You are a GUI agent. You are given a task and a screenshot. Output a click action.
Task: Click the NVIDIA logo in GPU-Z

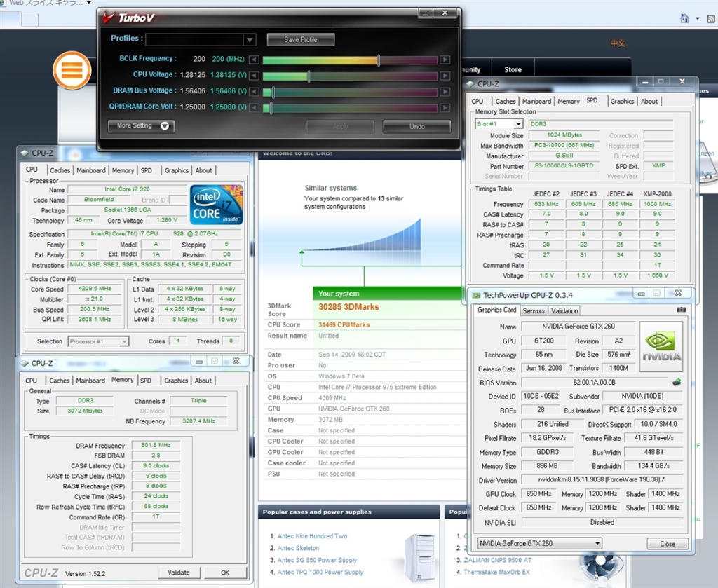661,346
